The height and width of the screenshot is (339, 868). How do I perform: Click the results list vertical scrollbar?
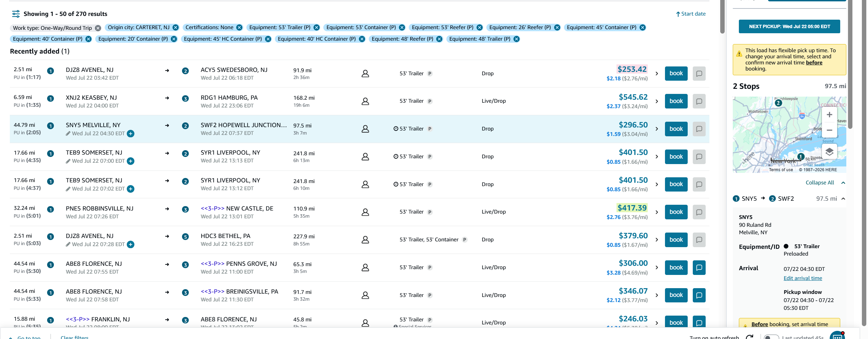click(x=722, y=17)
